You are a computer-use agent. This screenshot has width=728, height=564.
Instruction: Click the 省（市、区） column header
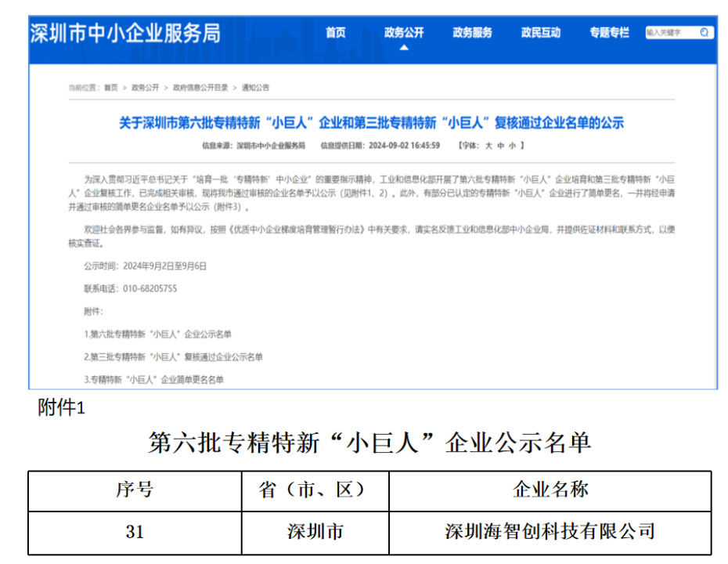click(x=315, y=490)
